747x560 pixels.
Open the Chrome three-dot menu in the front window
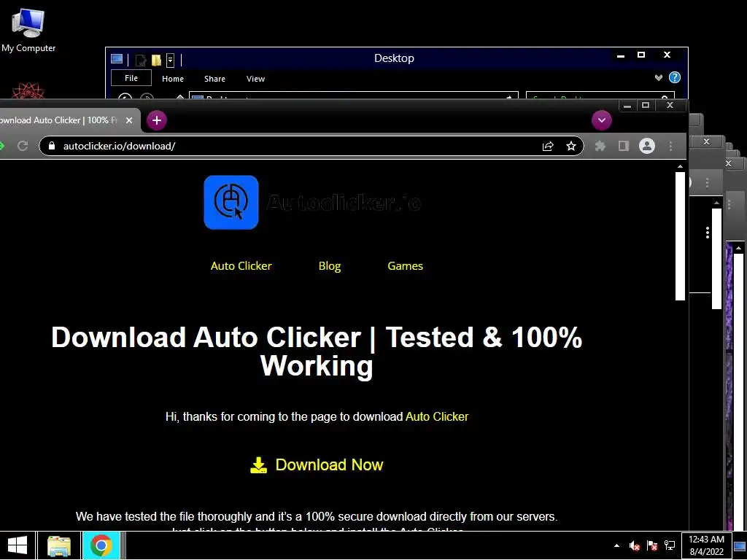(671, 146)
